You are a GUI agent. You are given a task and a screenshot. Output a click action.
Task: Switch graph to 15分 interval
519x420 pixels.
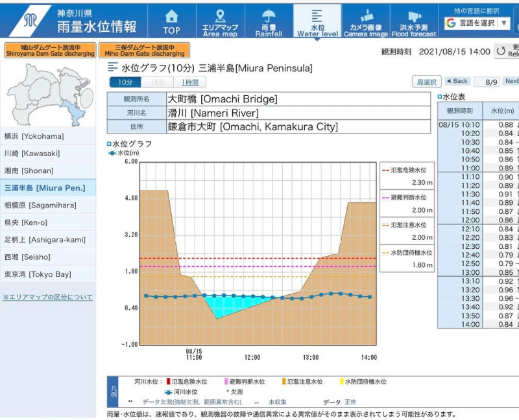pyautogui.click(x=158, y=82)
